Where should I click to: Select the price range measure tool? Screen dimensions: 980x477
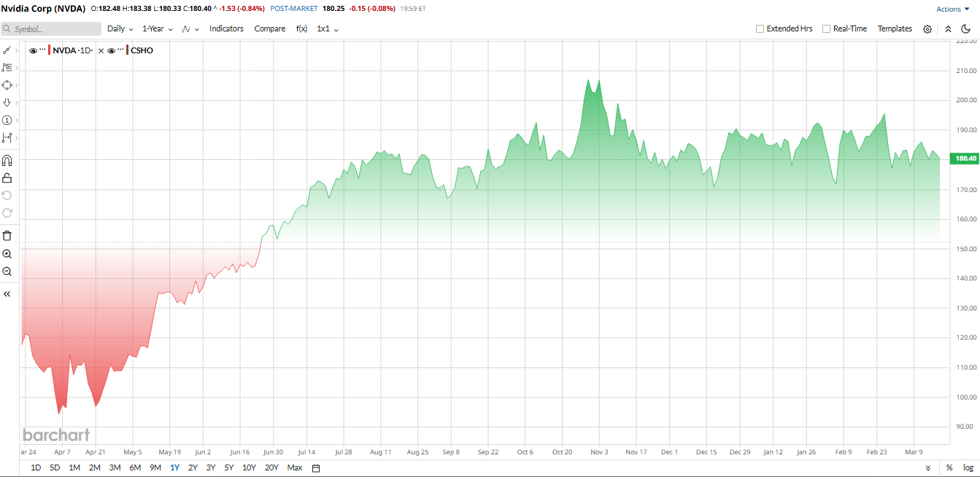pos(7,137)
